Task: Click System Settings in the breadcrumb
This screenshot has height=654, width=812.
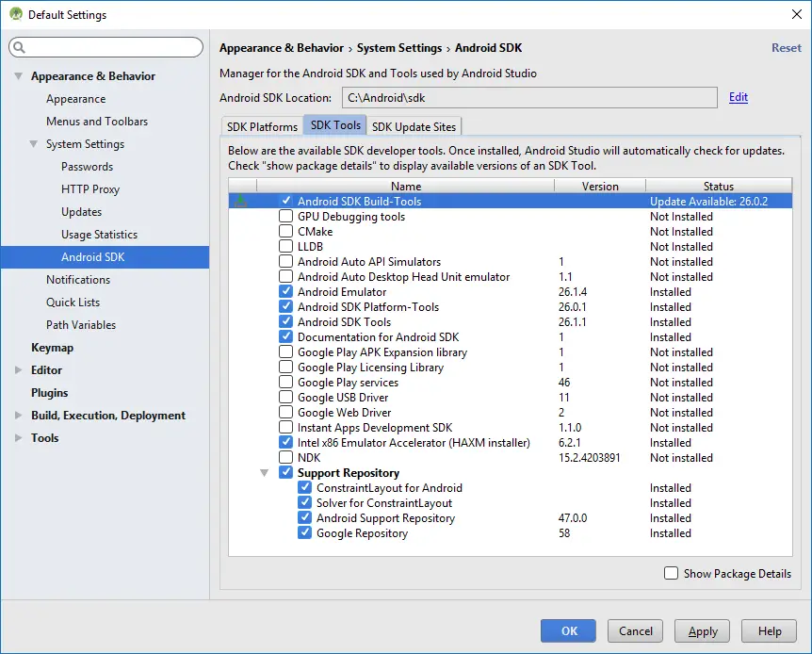Action: point(399,48)
